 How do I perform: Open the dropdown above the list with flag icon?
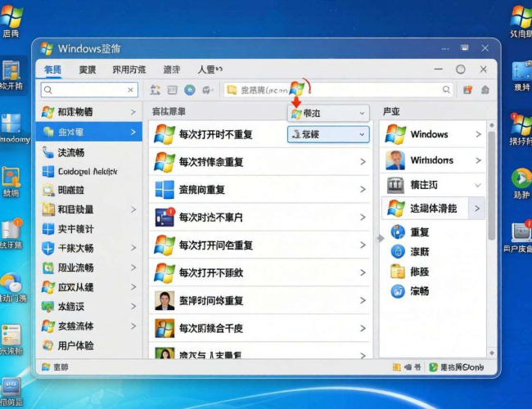[328, 113]
